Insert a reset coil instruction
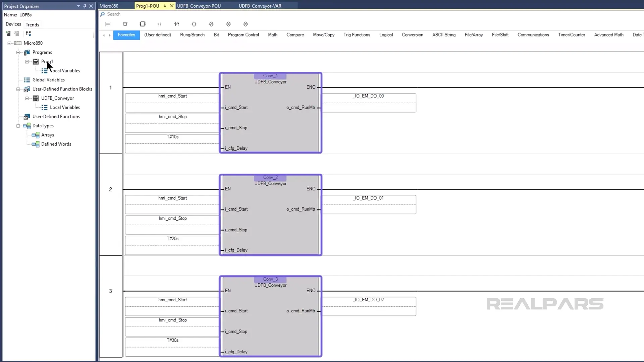 (x=246, y=24)
